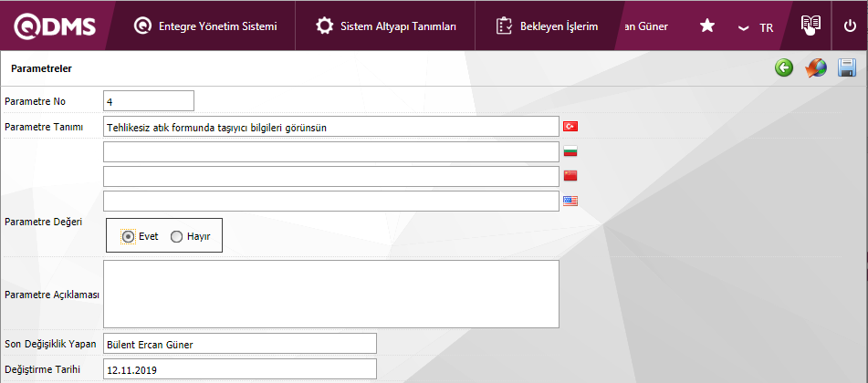Click the globe translate icon
Screen dimensions: 868x383
pyautogui.click(x=816, y=68)
